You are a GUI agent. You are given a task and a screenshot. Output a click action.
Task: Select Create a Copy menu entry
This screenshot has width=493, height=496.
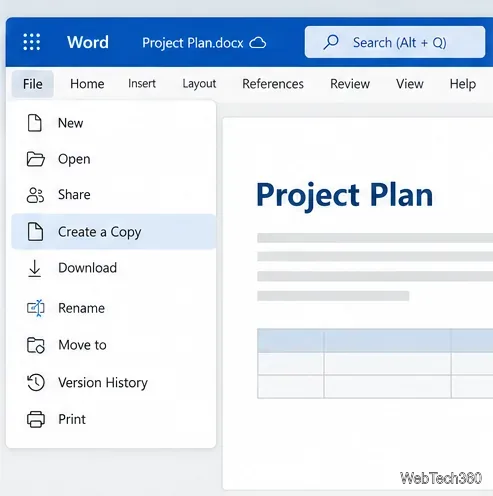(x=114, y=232)
